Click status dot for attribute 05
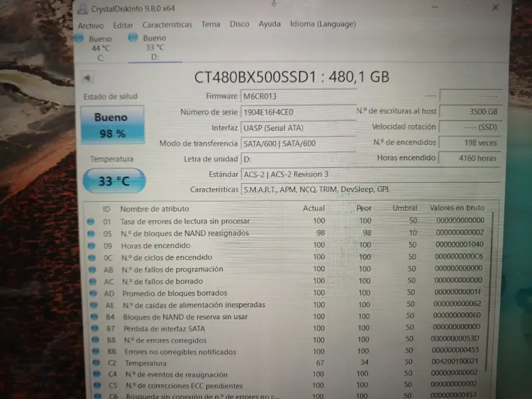This screenshot has width=532, height=399. 91,233
